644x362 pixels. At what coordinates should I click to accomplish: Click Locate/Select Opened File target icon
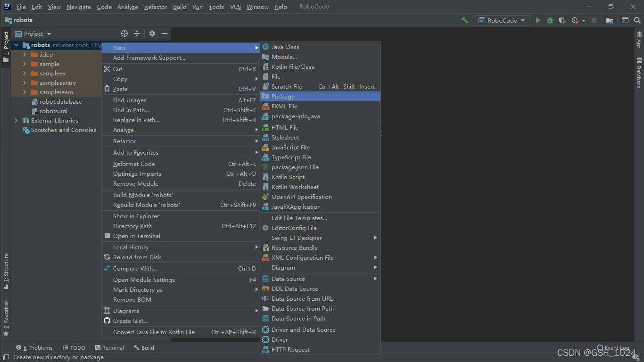124,33
